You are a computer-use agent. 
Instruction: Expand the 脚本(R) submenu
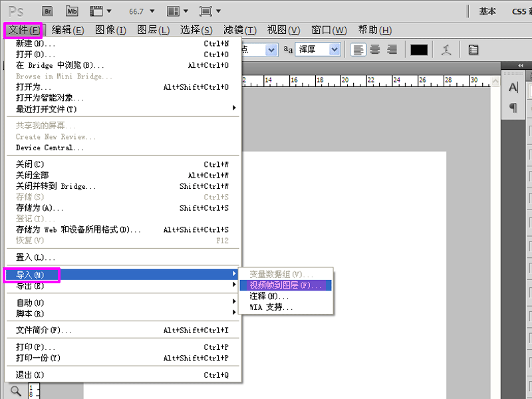point(123,313)
